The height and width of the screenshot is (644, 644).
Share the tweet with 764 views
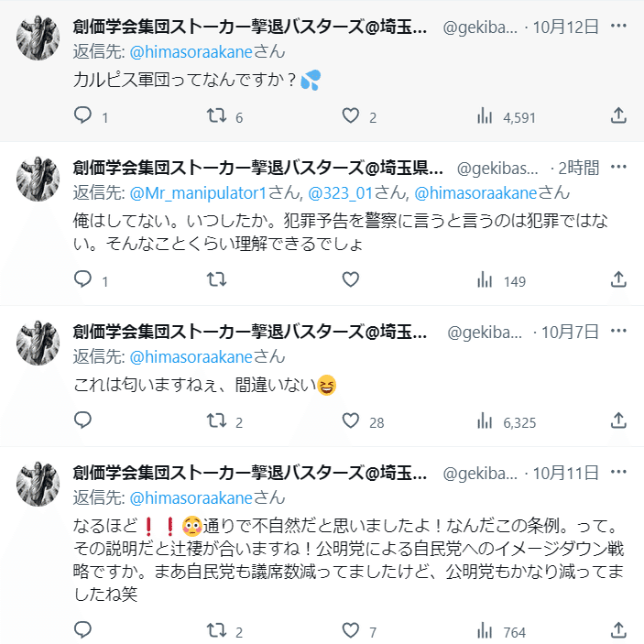[x=618, y=631]
